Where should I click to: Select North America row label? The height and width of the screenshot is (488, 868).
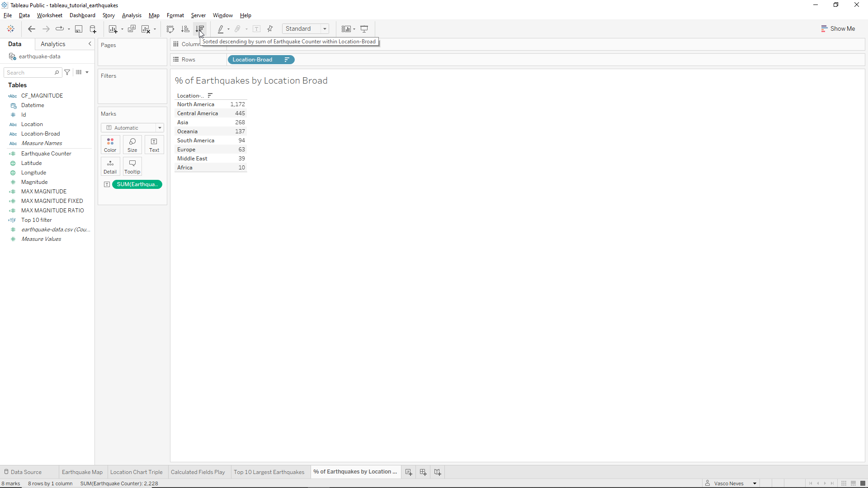(x=196, y=104)
